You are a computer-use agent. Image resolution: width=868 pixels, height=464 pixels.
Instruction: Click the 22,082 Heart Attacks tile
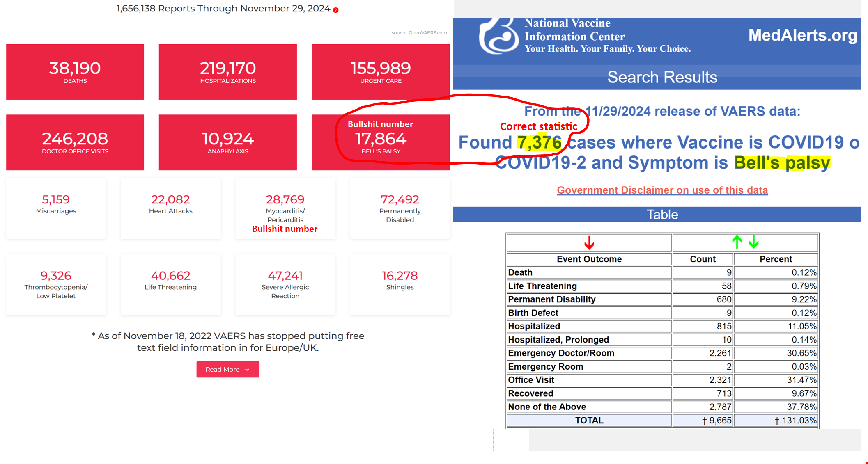[x=171, y=208]
